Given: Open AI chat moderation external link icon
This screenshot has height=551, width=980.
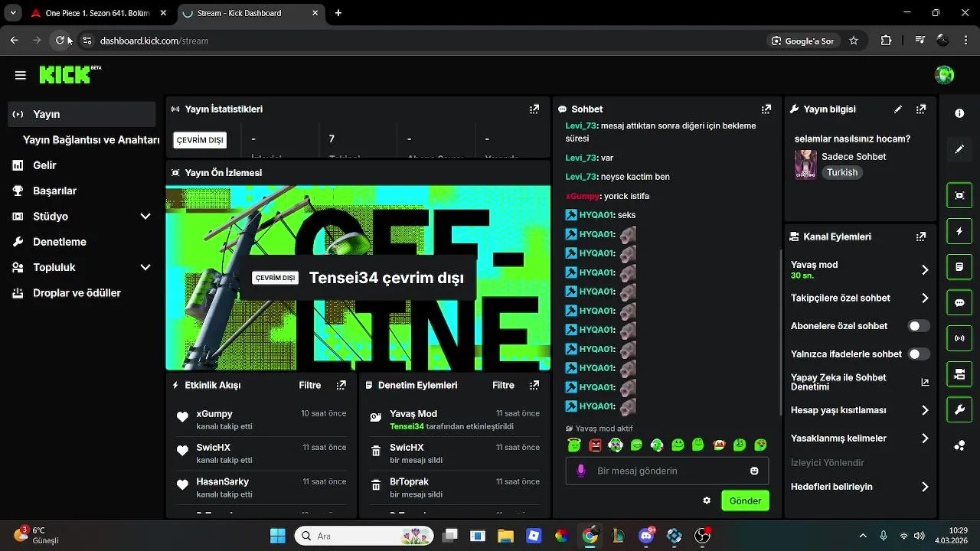Looking at the screenshot, I should [x=925, y=383].
